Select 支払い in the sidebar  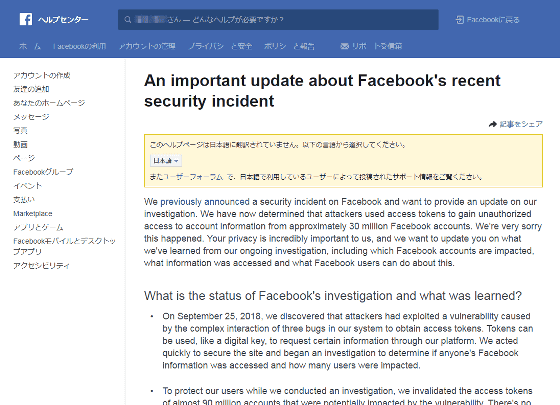(x=24, y=200)
